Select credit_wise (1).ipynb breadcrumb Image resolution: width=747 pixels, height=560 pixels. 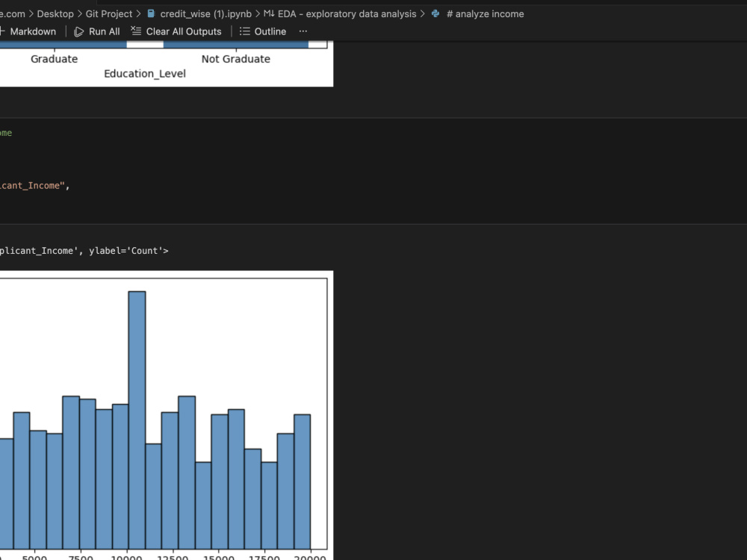pos(206,13)
